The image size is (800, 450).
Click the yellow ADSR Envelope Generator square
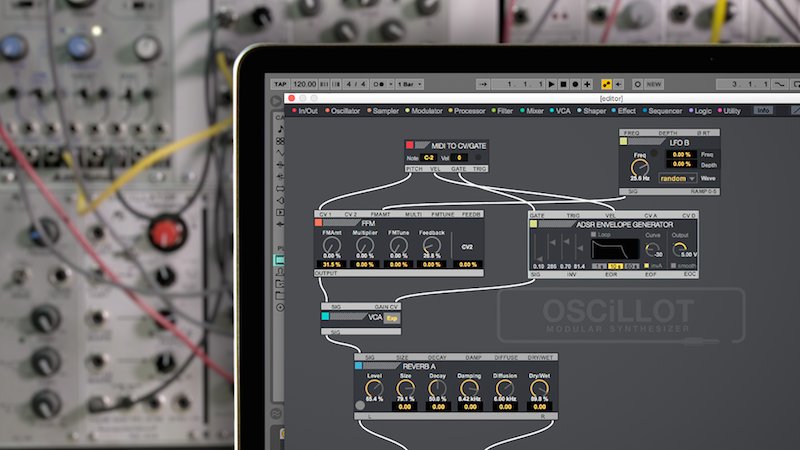(x=533, y=223)
